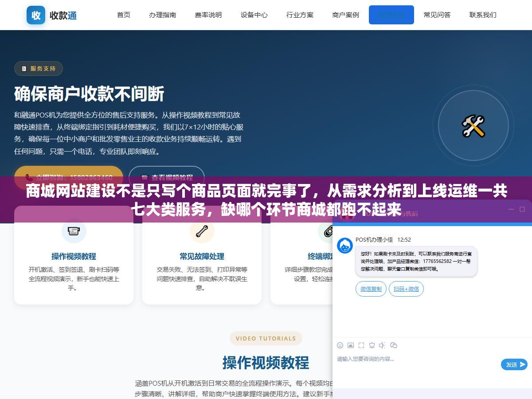This screenshot has width=532, height=399.
Task: Maximize the chat widget window
Action: click(x=522, y=210)
